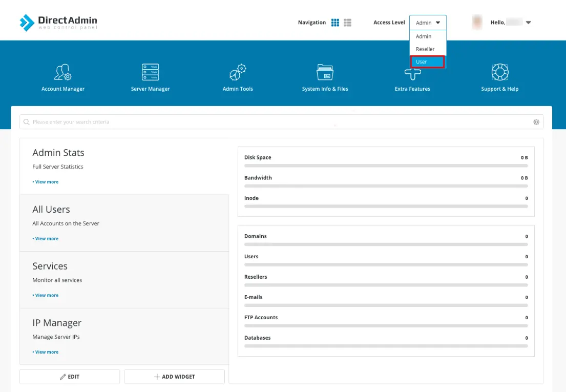Click the search criteria input field
This screenshot has height=392, width=566.
point(205,122)
